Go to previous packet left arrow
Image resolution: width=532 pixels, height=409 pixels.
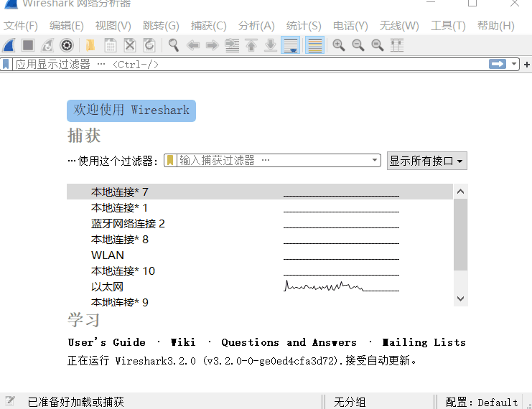pyautogui.click(x=193, y=45)
